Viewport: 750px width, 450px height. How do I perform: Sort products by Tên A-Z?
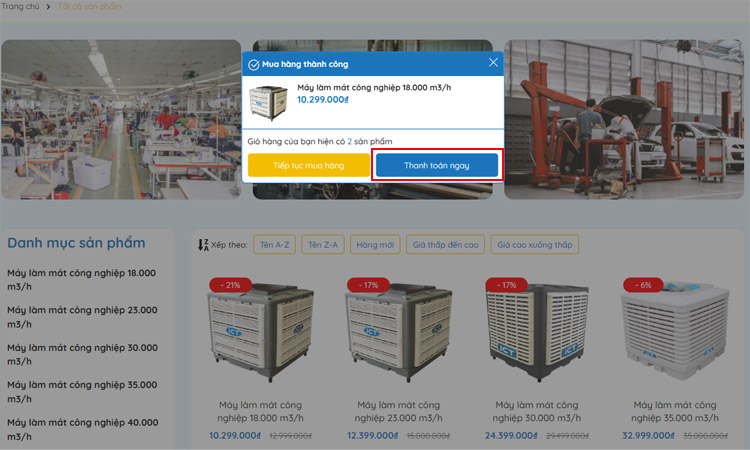tap(275, 245)
